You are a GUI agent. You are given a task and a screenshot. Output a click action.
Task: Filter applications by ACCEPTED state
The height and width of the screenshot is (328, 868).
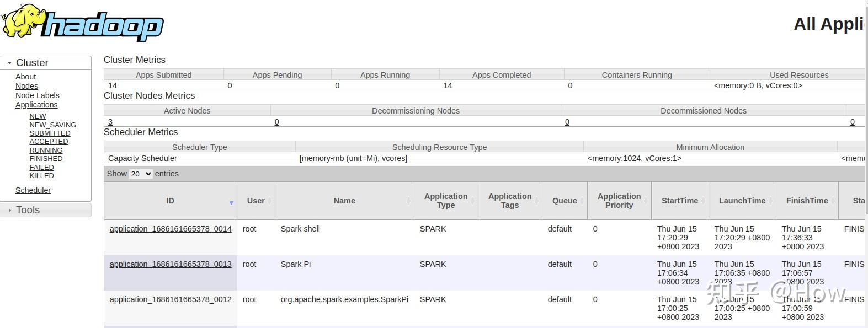coord(49,142)
